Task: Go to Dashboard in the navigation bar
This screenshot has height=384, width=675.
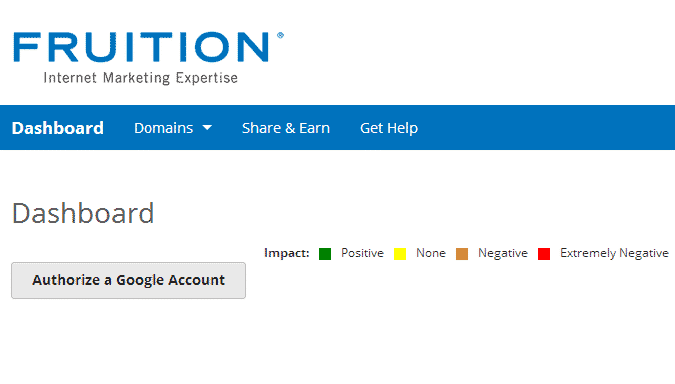Action: click(x=58, y=128)
